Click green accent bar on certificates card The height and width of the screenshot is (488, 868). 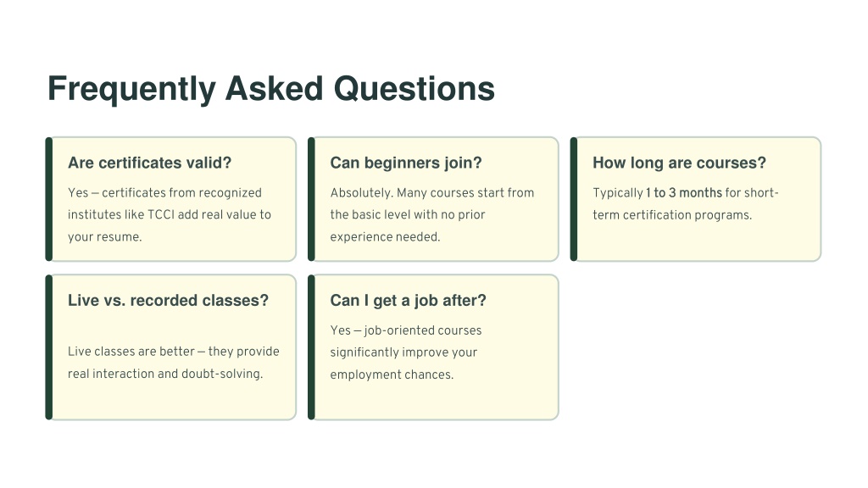48,199
